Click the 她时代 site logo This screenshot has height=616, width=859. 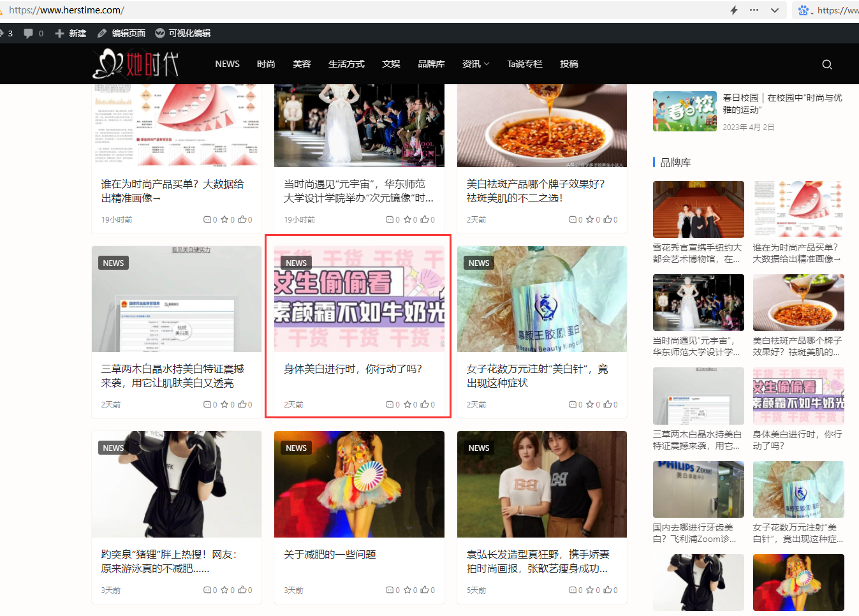(x=136, y=64)
